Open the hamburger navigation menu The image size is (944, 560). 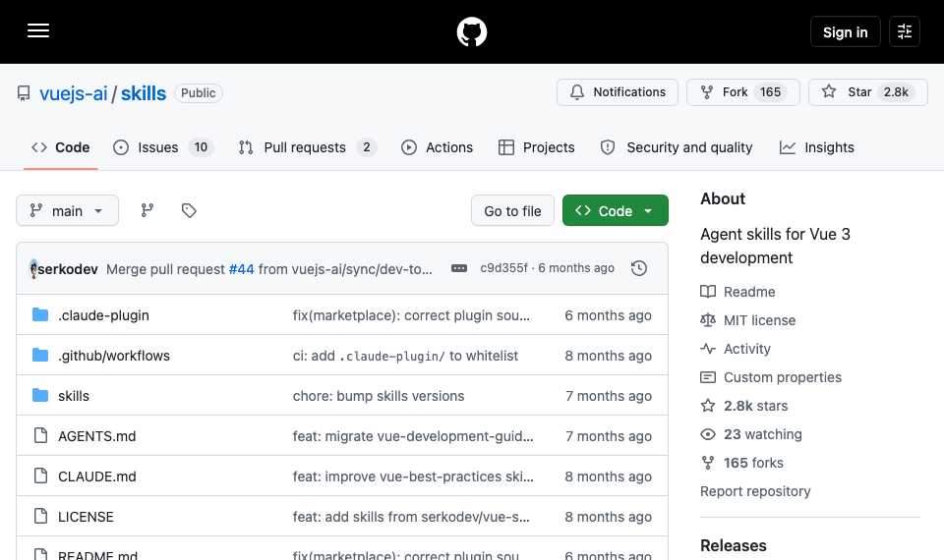pyautogui.click(x=38, y=30)
